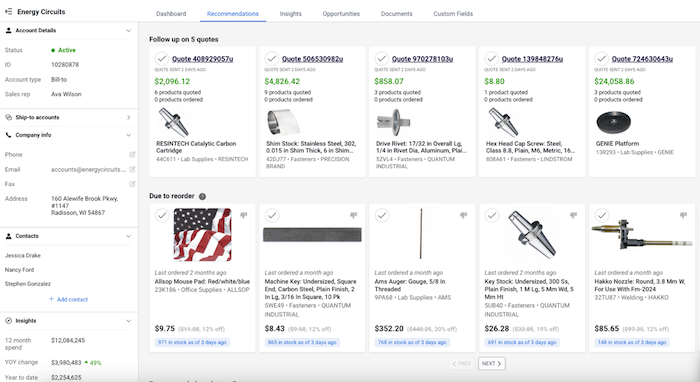
Task: Click the Ship-to accounts icon
Action: click(x=8, y=117)
